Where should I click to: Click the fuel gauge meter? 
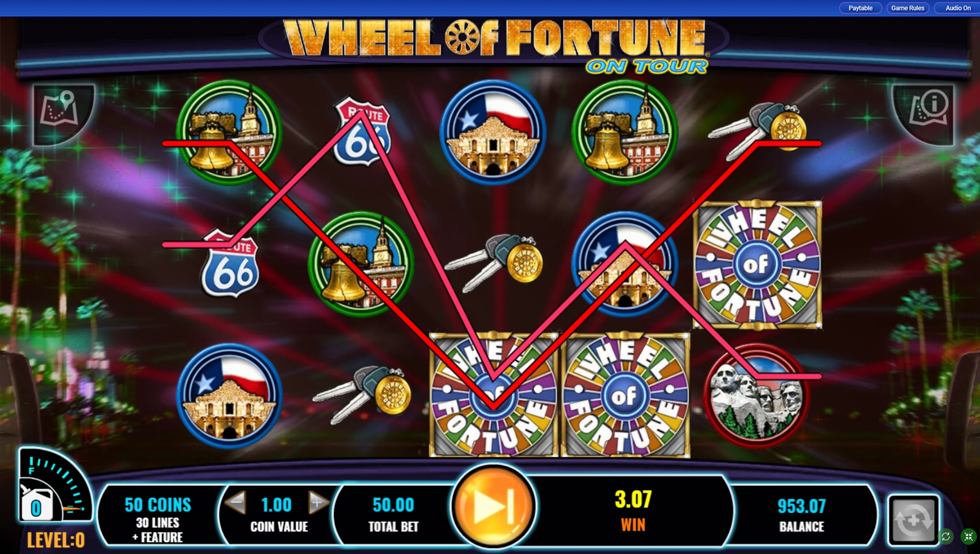point(55,485)
